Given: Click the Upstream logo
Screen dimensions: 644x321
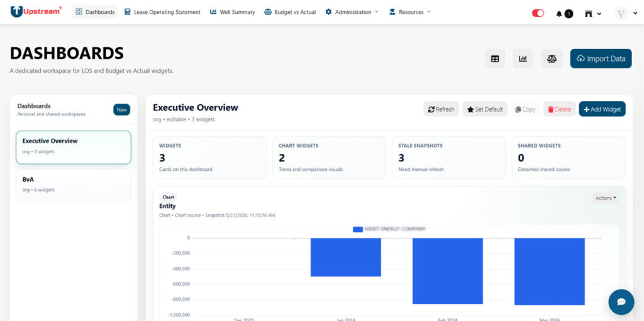Looking at the screenshot, I should 36,11.
